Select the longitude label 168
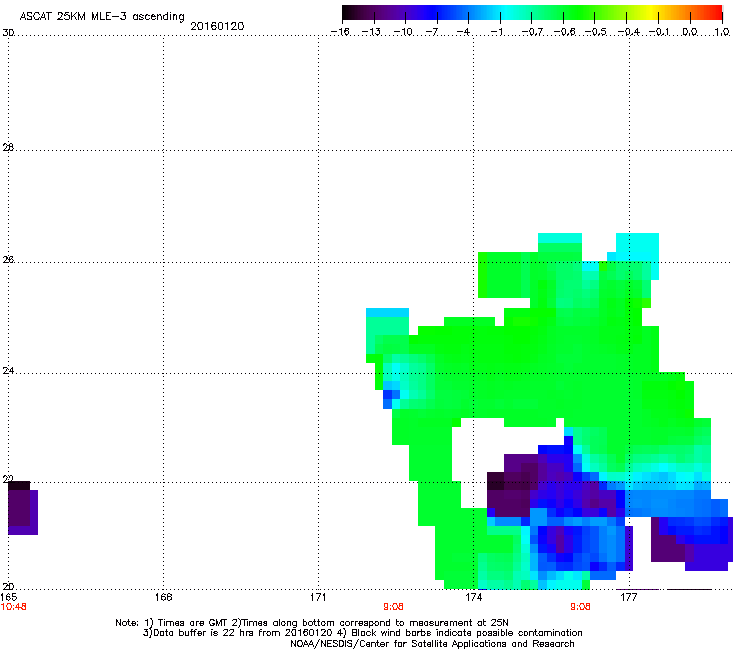This screenshot has height=650, width=740. point(164,597)
